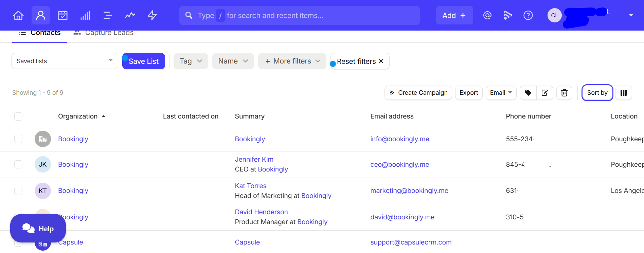Go to the Home dashboard icon
This screenshot has width=644, height=253.
18,15
